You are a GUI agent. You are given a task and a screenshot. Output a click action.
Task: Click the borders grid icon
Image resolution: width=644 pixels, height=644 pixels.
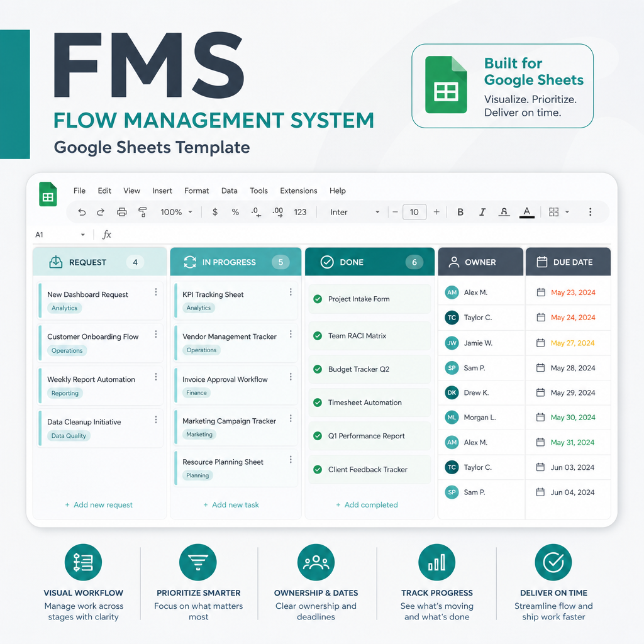point(553,212)
